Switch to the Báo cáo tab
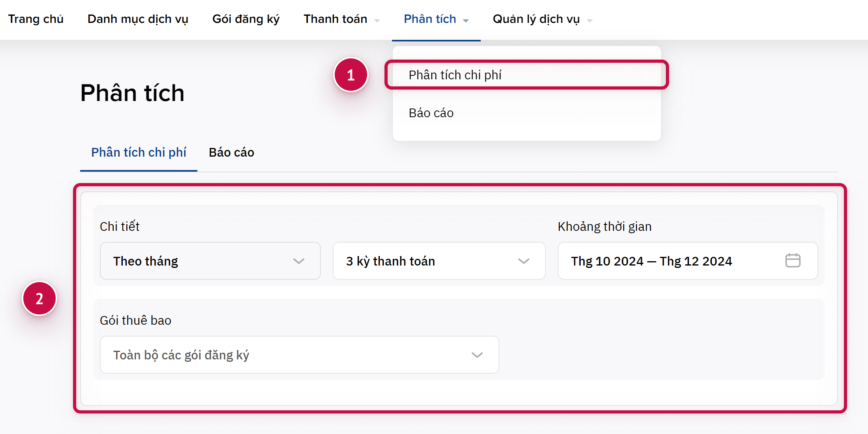 pos(231,153)
